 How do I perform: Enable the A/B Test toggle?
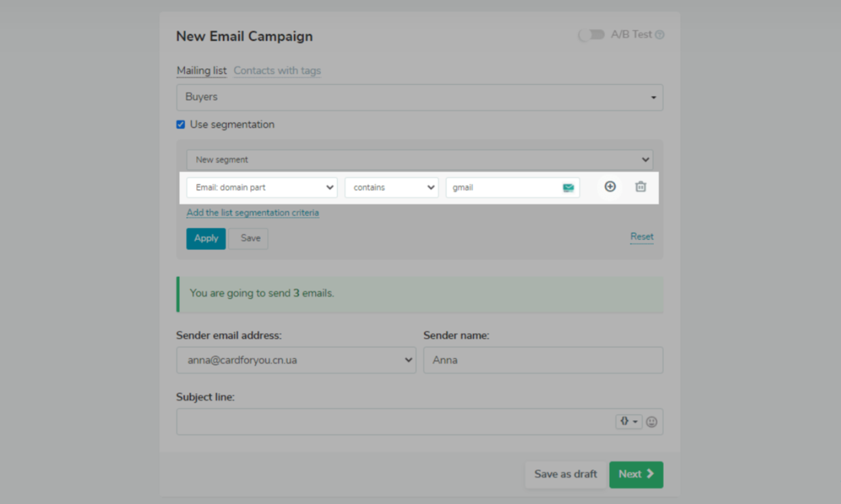591,34
